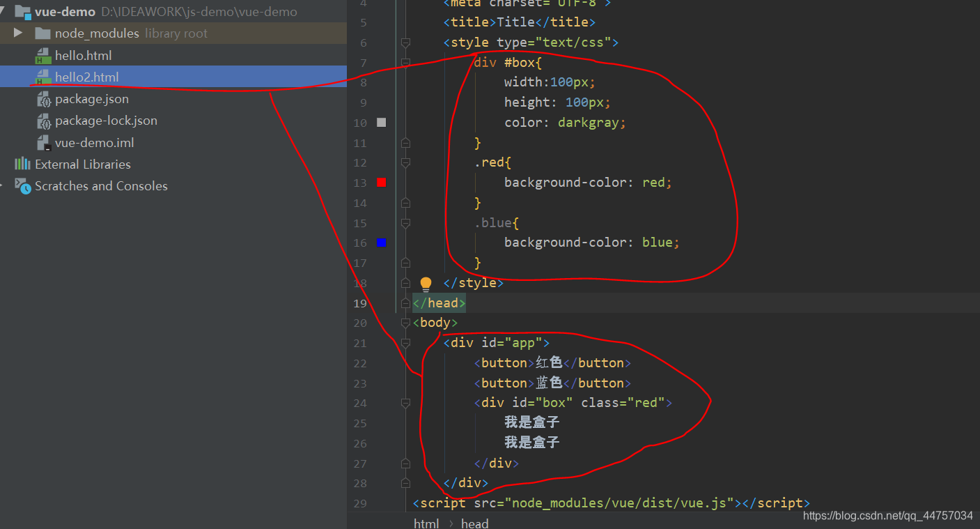Screen dimensions: 980x529
Task: Click the darkgray color swatch in gutter
Action: (381, 122)
